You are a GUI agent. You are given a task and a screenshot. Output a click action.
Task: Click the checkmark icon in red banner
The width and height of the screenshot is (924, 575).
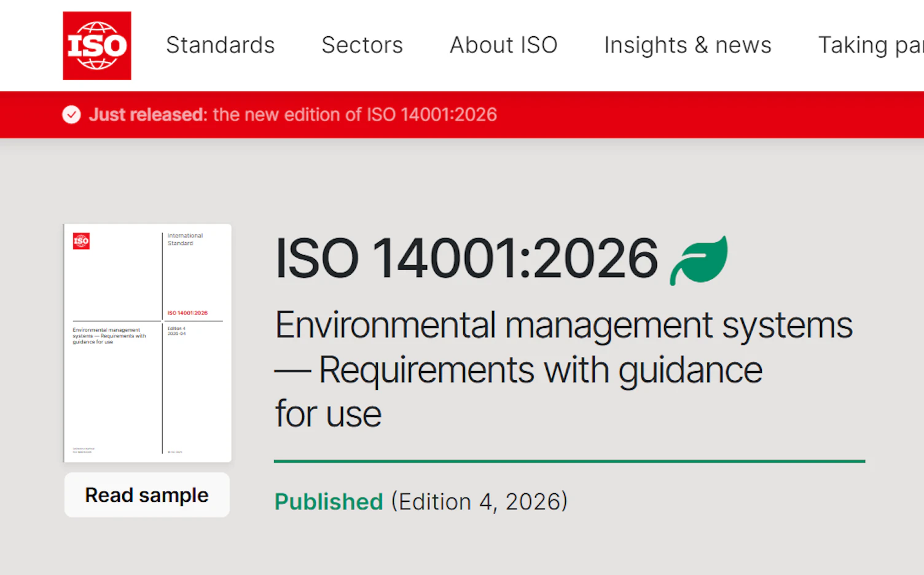pos(71,115)
